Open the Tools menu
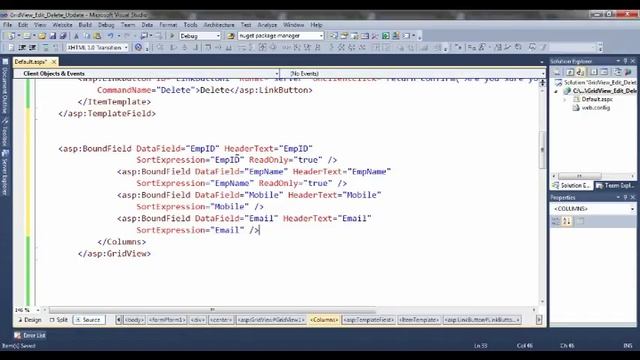The height and width of the screenshot is (360, 640). [x=190, y=25]
